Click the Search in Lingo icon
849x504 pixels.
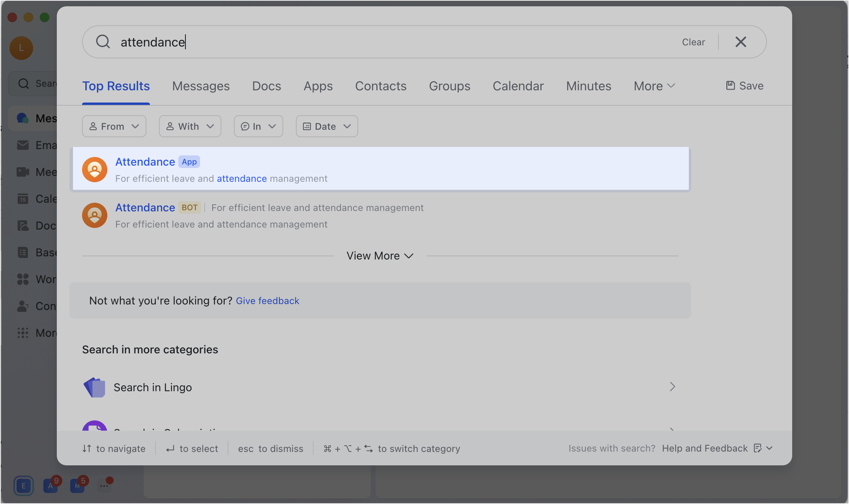click(95, 387)
